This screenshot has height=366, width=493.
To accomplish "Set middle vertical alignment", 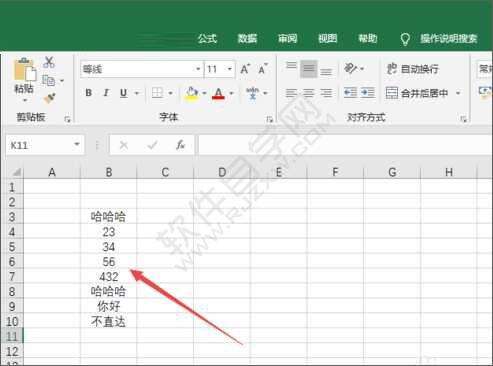I will click(x=309, y=69).
